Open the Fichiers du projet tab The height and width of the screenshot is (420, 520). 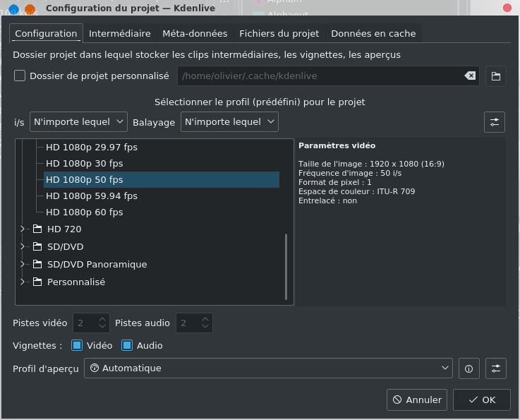point(279,33)
